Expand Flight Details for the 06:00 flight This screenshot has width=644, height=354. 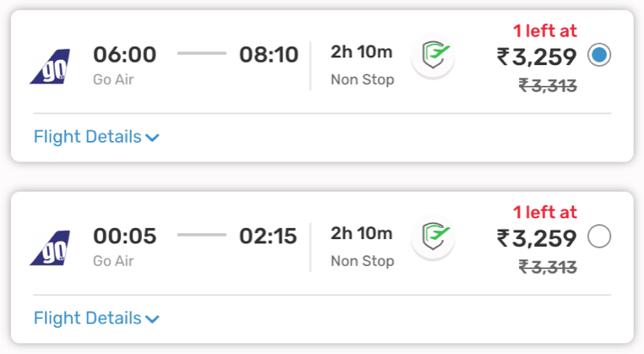tap(96, 137)
